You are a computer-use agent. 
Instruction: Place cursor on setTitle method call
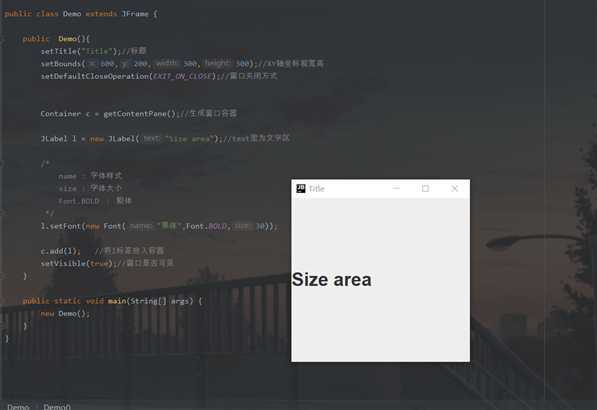[x=59, y=51]
